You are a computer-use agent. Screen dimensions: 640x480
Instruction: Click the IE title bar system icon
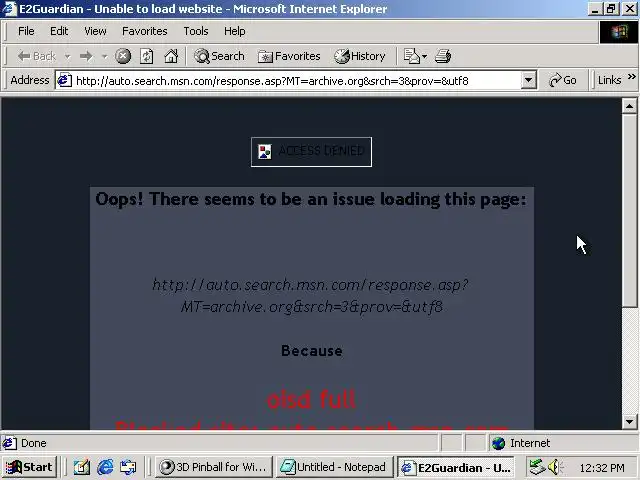click(x=10, y=9)
